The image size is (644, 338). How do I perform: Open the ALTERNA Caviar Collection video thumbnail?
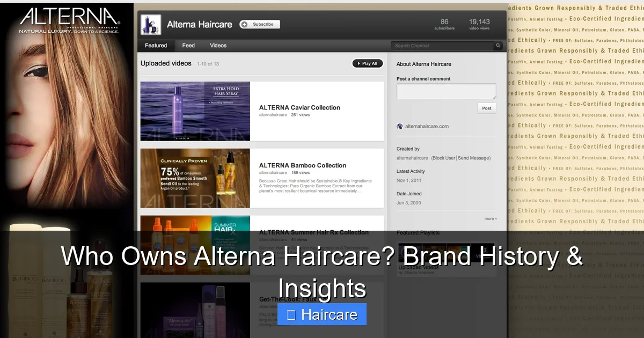tap(195, 111)
